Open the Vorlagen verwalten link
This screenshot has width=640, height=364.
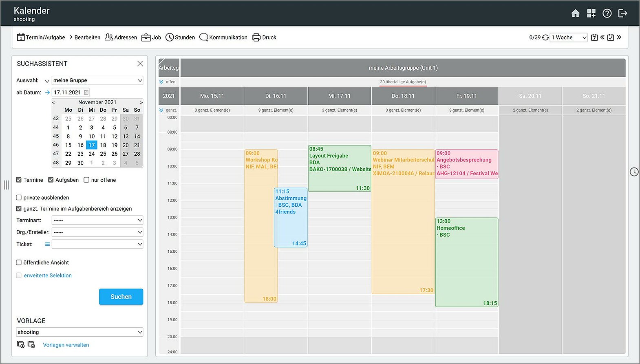tap(66, 345)
